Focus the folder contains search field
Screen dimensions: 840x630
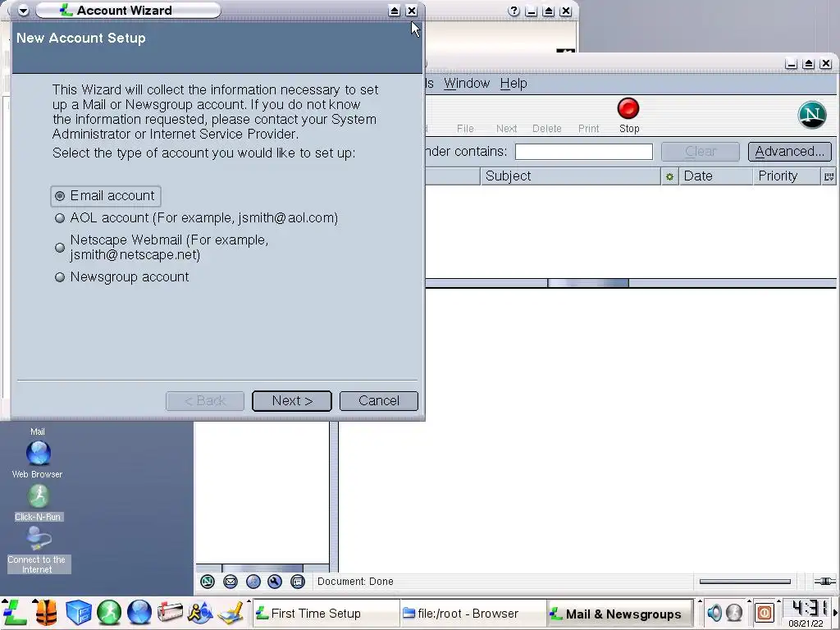[584, 152]
